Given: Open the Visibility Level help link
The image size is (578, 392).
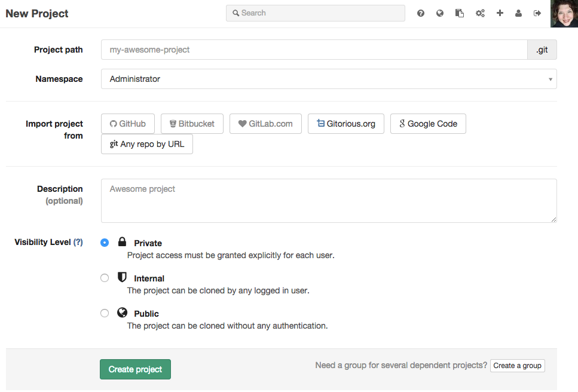Looking at the screenshot, I should pyautogui.click(x=78, y=242).
